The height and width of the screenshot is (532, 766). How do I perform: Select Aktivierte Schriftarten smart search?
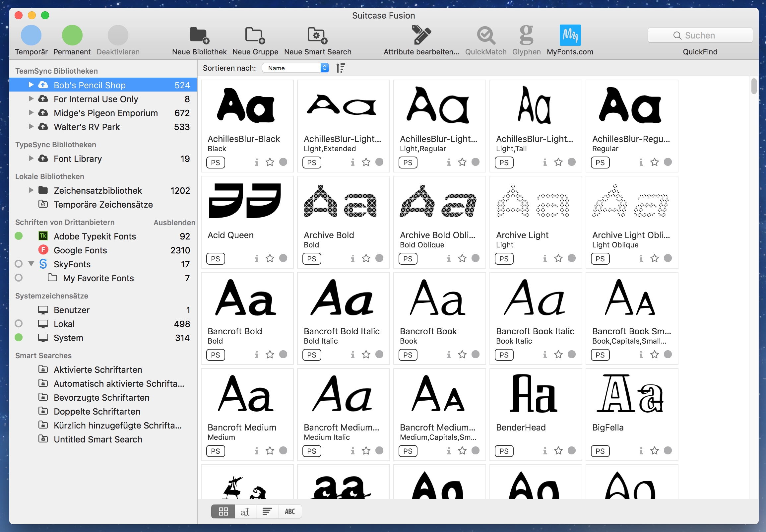[x=103, y=370]
